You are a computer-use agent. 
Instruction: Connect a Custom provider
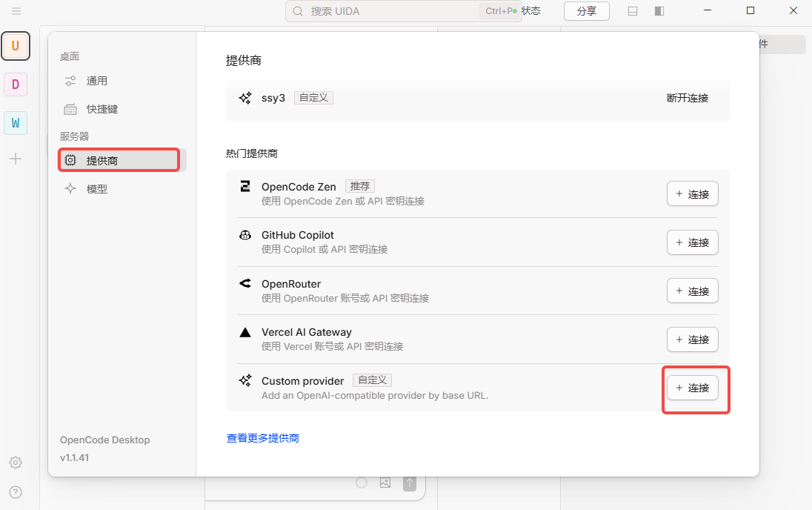pyautogui.click(x=693, y=388)
